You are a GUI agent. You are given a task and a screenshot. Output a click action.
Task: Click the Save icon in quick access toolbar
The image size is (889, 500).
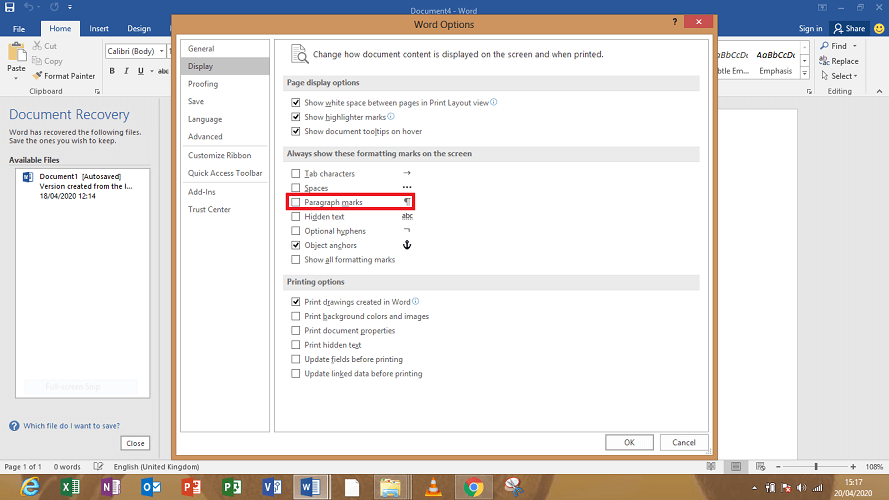(x=10, y=7)
